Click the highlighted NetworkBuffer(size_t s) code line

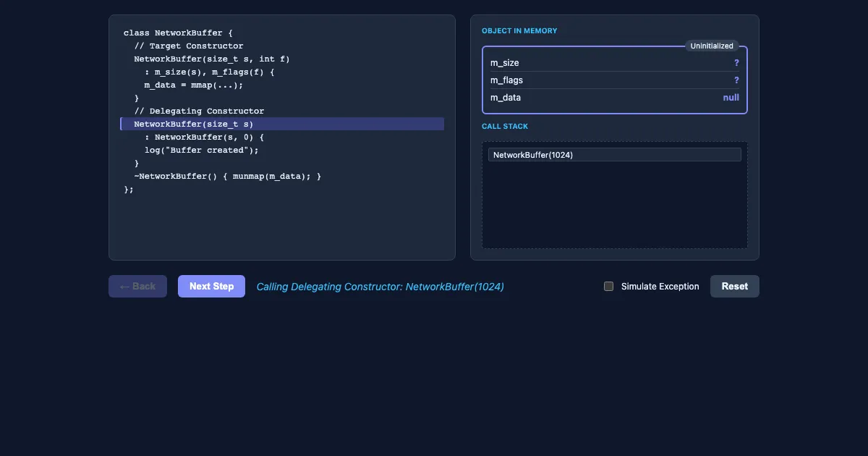[x=282, y=124]
